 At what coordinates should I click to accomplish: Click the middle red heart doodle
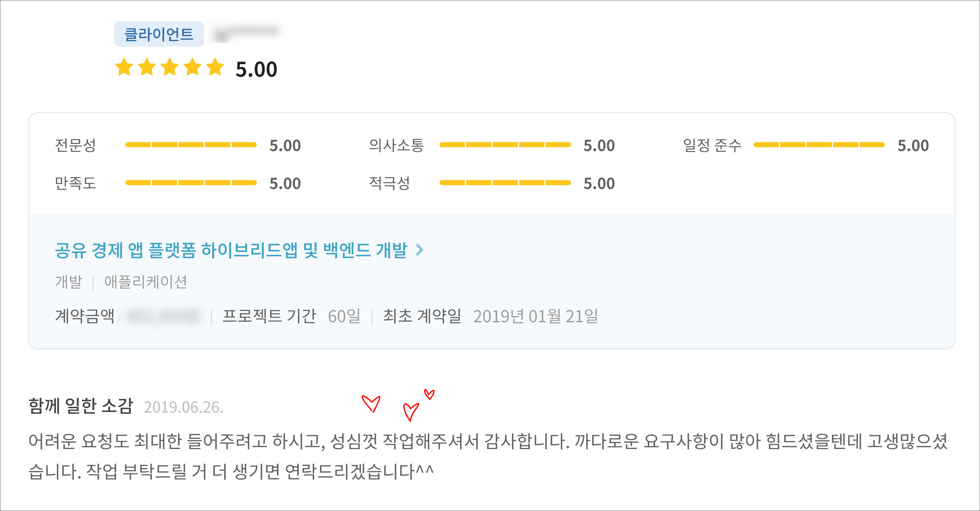pos(411,412)
